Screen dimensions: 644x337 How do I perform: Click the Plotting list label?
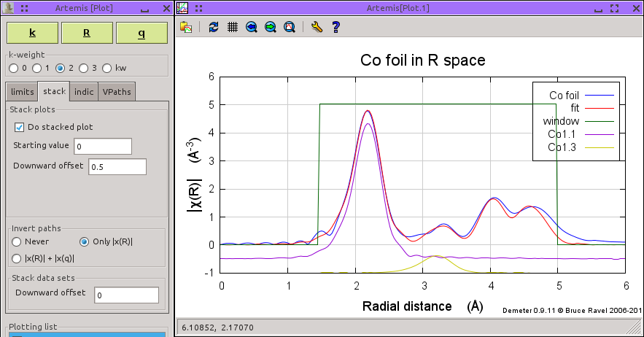[x=33, y=327]
